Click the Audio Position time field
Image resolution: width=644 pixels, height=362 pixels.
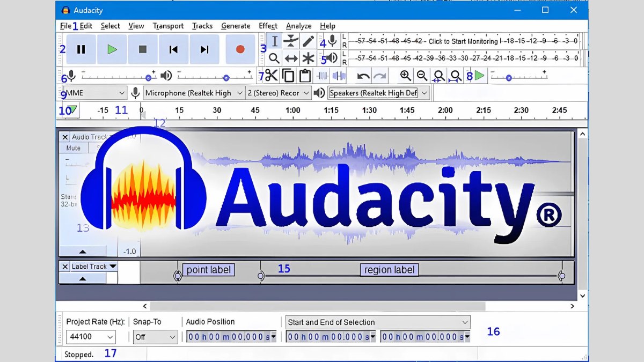coord(231,337)
